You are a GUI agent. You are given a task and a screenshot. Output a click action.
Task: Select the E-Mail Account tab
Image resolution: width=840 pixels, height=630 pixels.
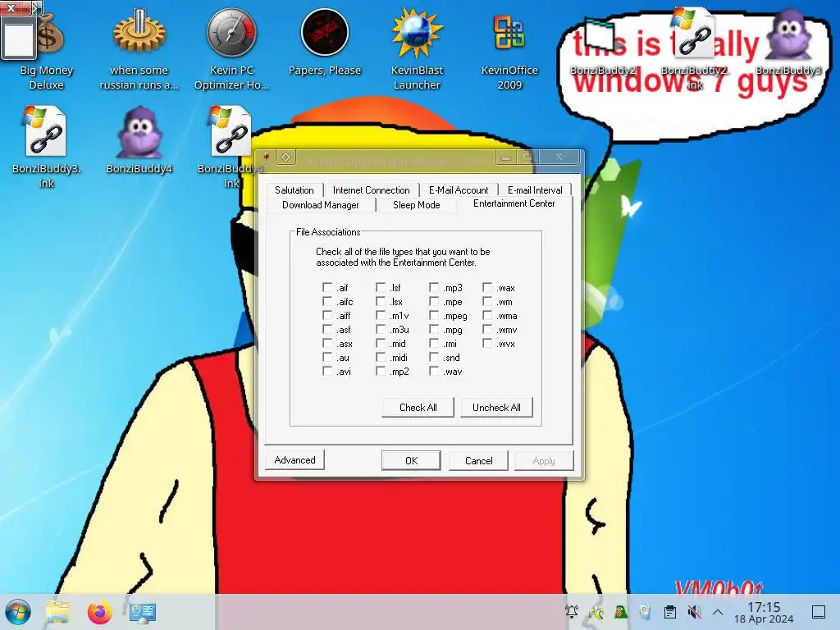[x=459, y=190]
